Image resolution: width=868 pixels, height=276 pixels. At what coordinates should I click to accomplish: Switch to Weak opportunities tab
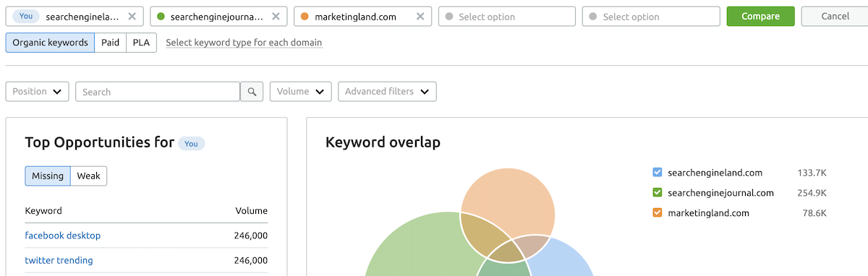(x=89, y=176)
